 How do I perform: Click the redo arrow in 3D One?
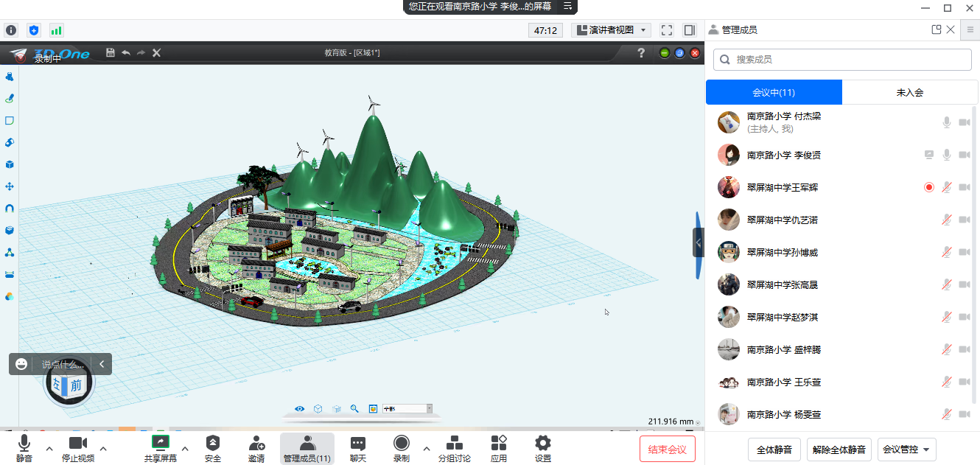tap(141, 52)
